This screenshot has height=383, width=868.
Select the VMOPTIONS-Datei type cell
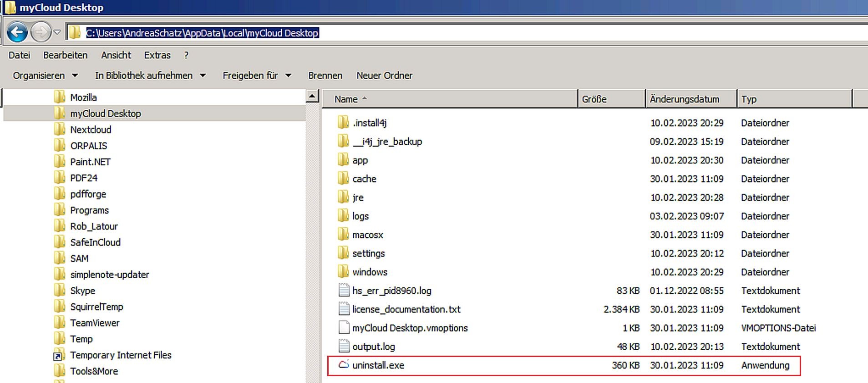778,328
